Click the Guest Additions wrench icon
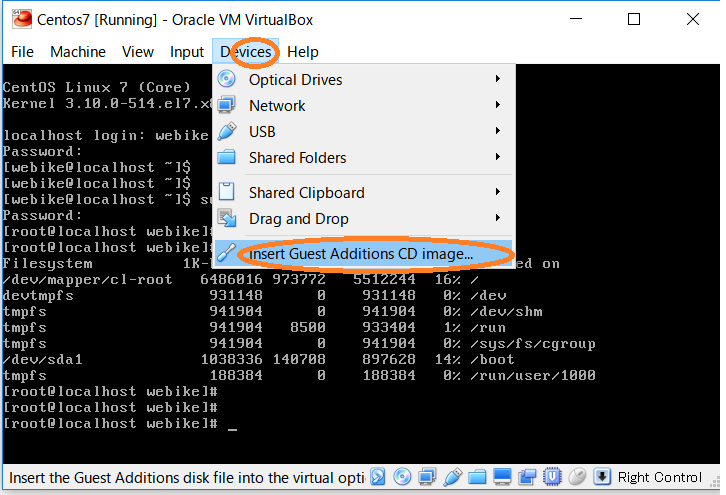The width and height of the screenshot is (726, 495). pyautogui.click(x=226, y=253)
